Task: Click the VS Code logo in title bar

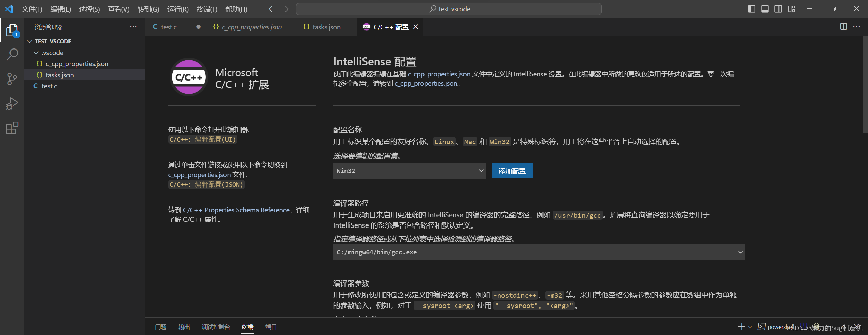Action: [x=9, y=9]
